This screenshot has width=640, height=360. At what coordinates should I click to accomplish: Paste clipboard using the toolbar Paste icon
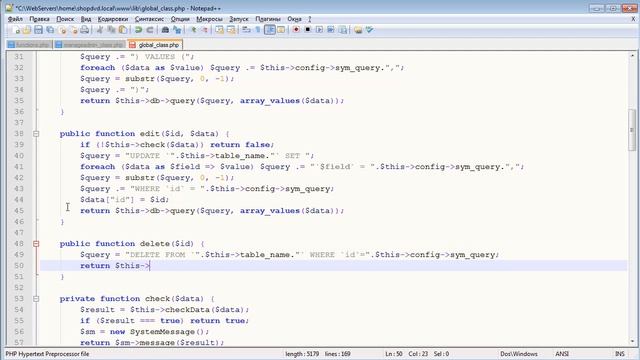[x=122, y=30]
